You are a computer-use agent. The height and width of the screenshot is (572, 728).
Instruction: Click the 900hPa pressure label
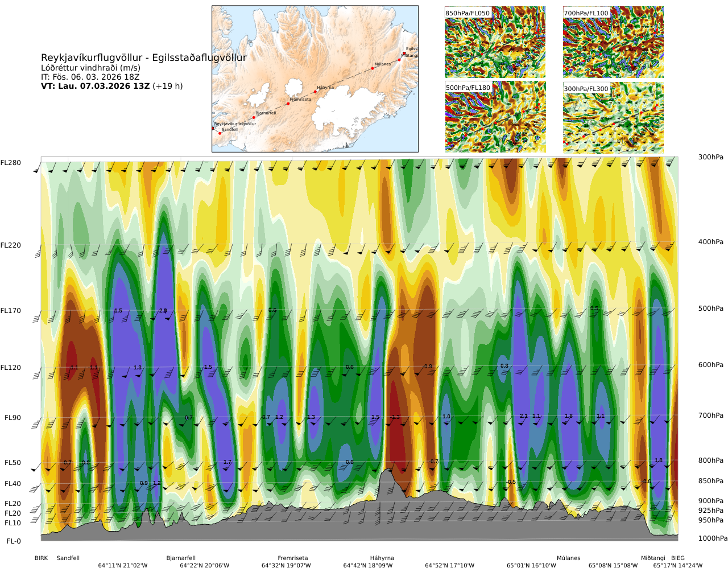coord(711,501)
